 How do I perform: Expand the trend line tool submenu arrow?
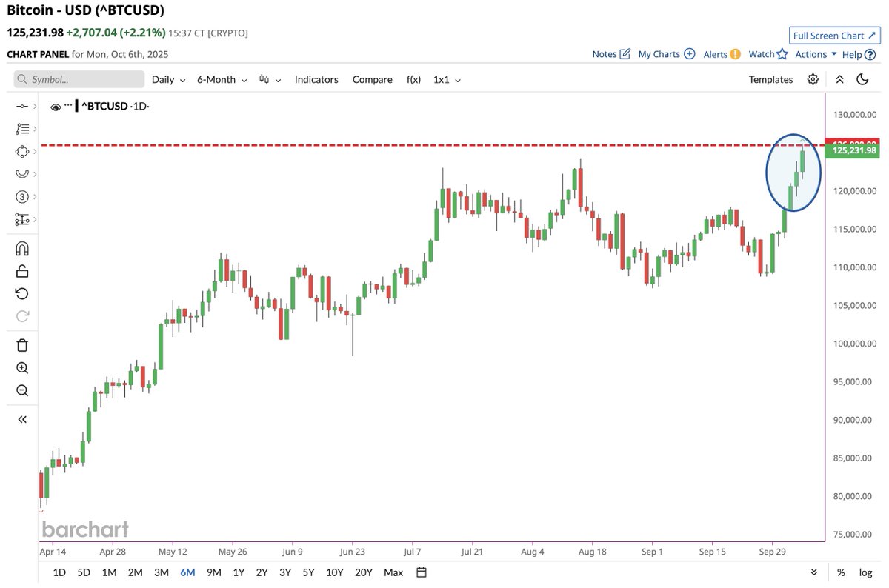click(34, 107)
